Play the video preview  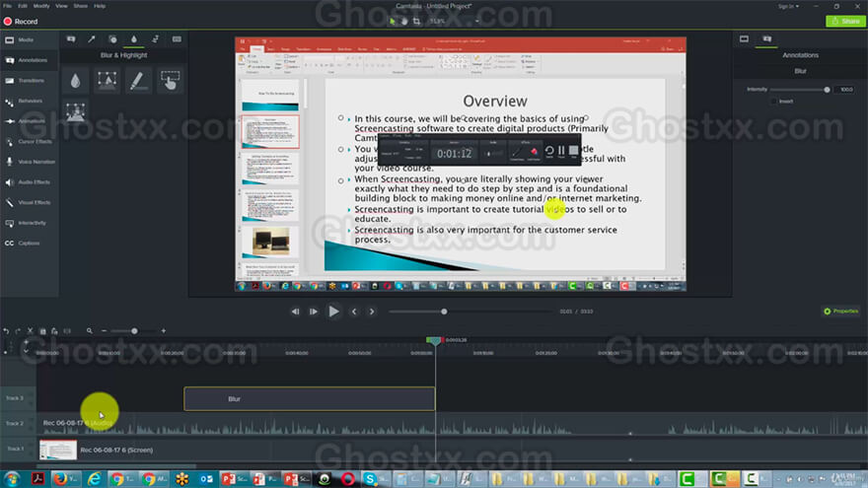tap(333, 312)
